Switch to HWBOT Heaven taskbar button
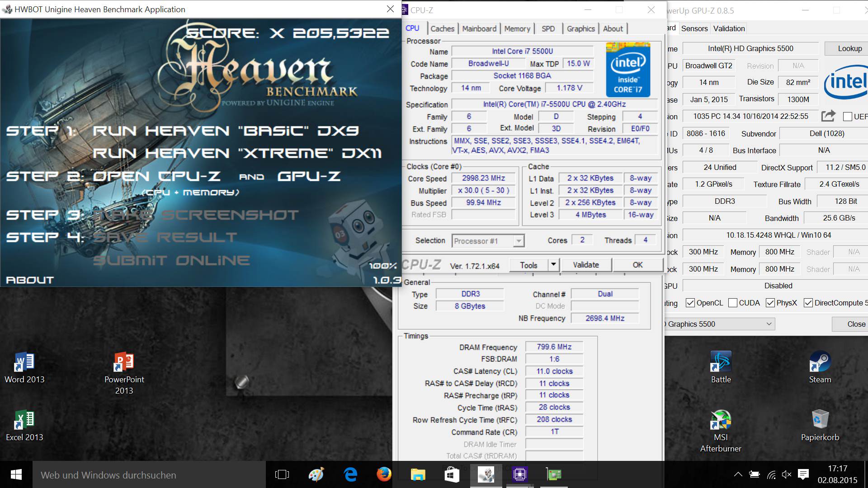The height and width of the screenshot is (488, 868). [x=486, y=474]
